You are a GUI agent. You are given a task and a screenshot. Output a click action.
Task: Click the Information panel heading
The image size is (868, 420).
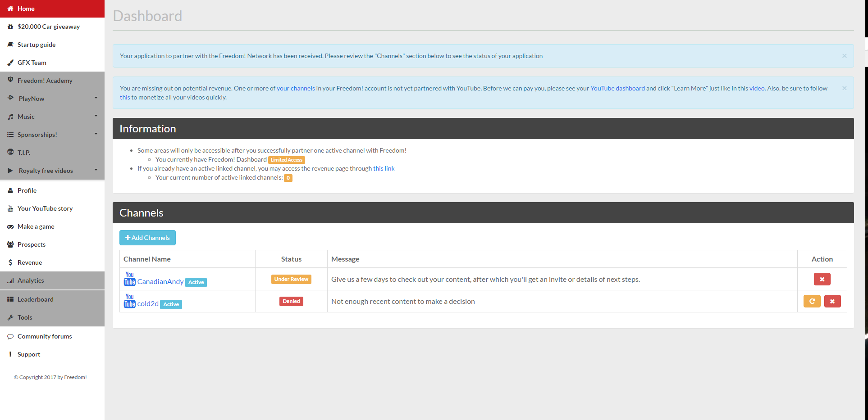148,129
